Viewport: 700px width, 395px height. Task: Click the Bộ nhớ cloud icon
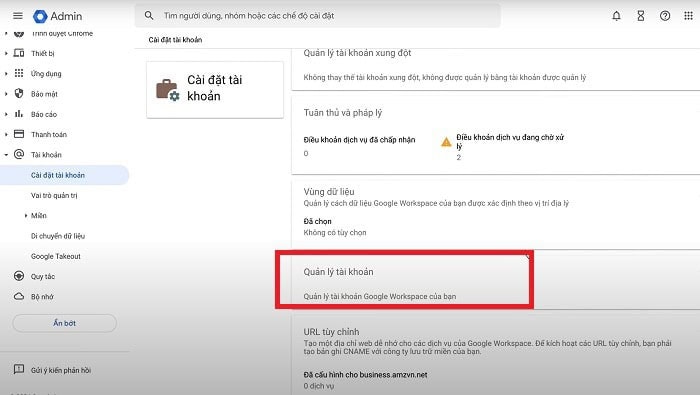(x=19, y=296)
